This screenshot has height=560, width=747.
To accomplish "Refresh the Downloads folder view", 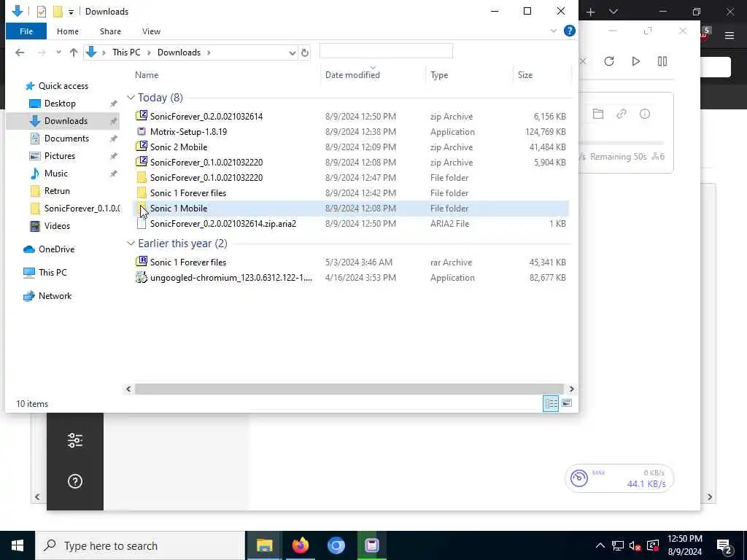I will coord(305,52).
